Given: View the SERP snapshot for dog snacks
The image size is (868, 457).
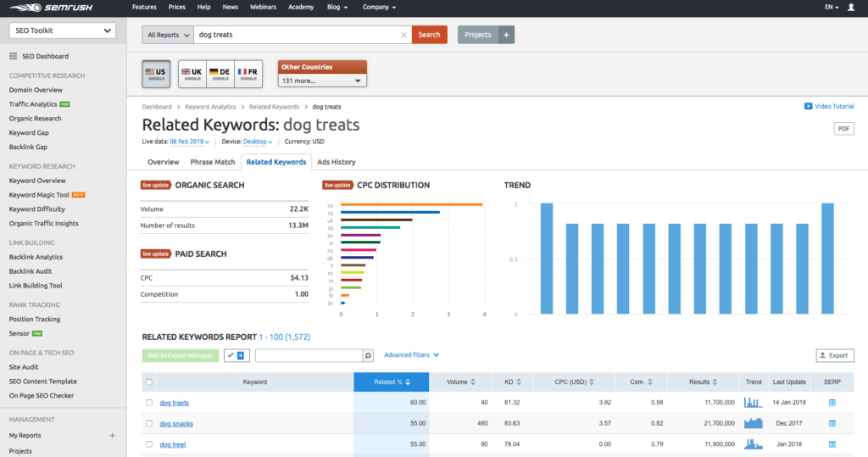Looking at the screenshot, I should tap(832, 423).
